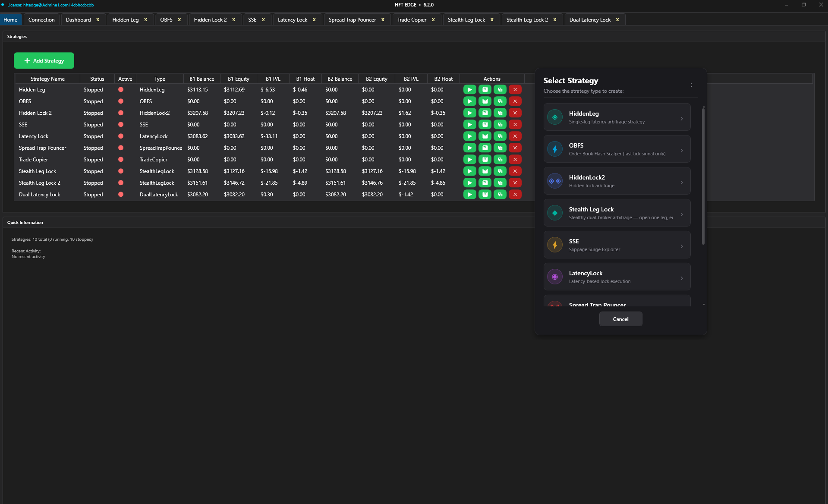The height and width of the screenshot is (504, 828).
Task: Duplicate the OBFS strategy via copy icon
Action: [500, 101]
